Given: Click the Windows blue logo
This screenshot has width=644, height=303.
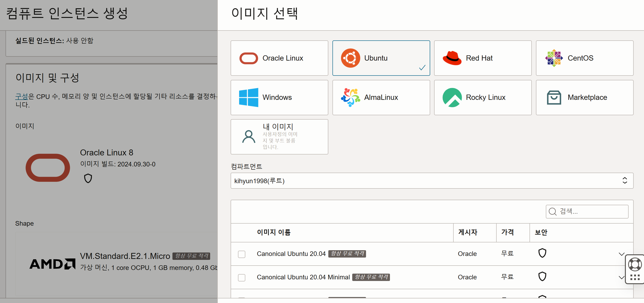Looking at the screenshot, I should (x=249, y=97).
